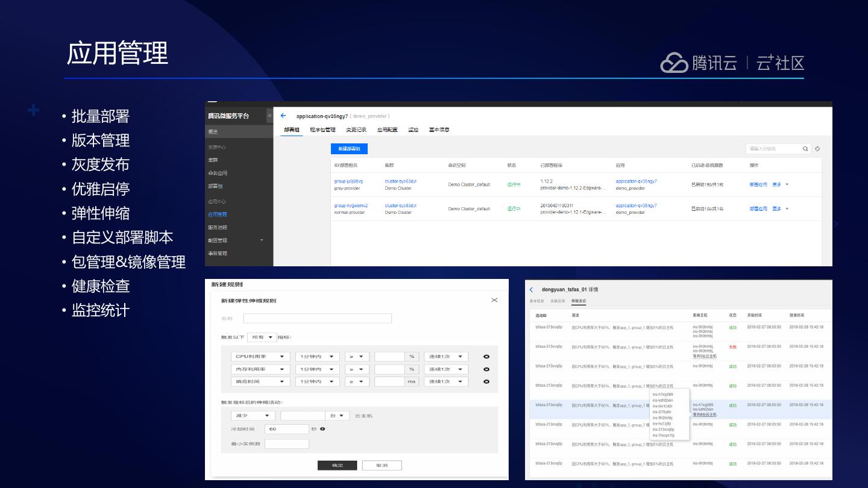Remove the CPU利用率 rule row

486,357
